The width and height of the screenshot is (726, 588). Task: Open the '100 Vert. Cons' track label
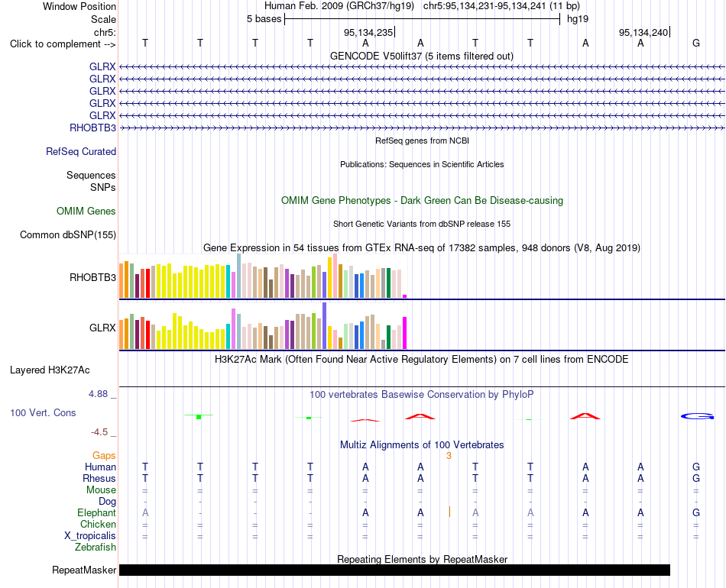(43, 412)
